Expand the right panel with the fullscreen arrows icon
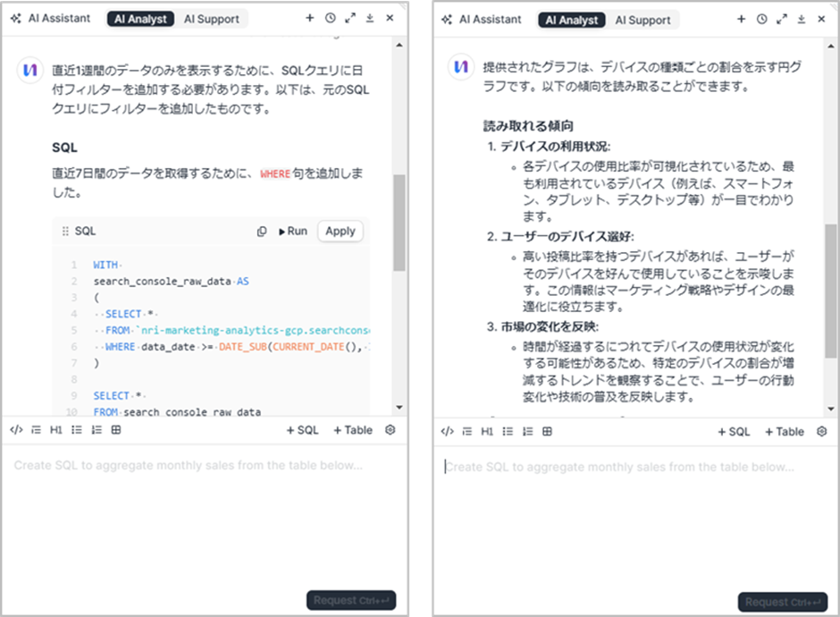Screen dimensions: 840x617 (781, 19)
